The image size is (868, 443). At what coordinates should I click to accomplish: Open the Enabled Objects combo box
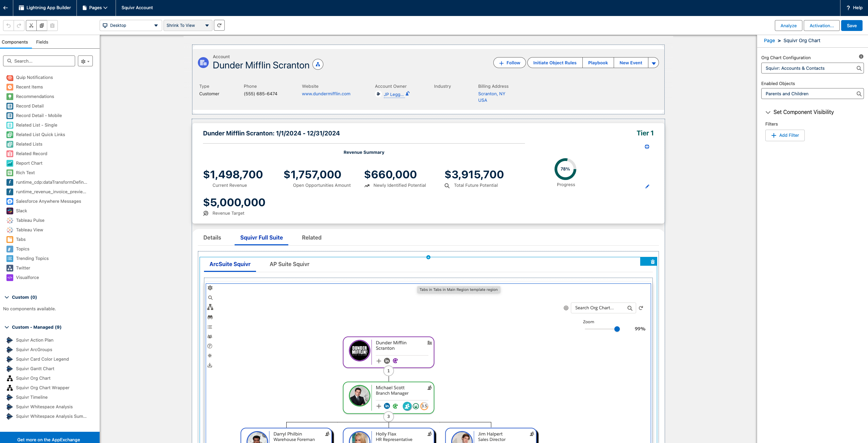pos(812,94)
